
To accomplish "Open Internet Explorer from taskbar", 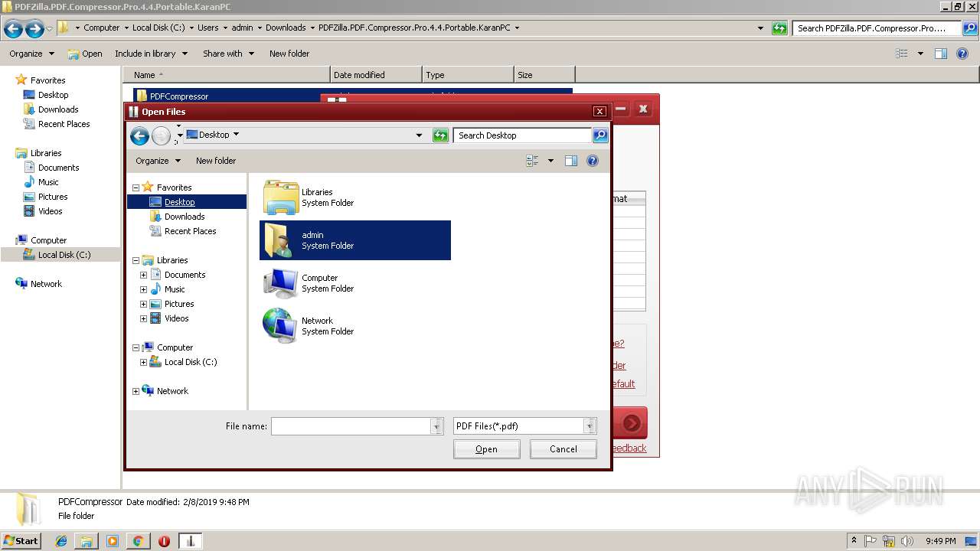I will click(x=61, y=541).
